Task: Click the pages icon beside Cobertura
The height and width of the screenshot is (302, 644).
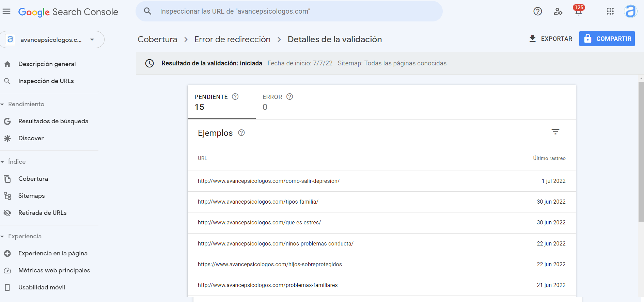Action: [x=7, y=179]
